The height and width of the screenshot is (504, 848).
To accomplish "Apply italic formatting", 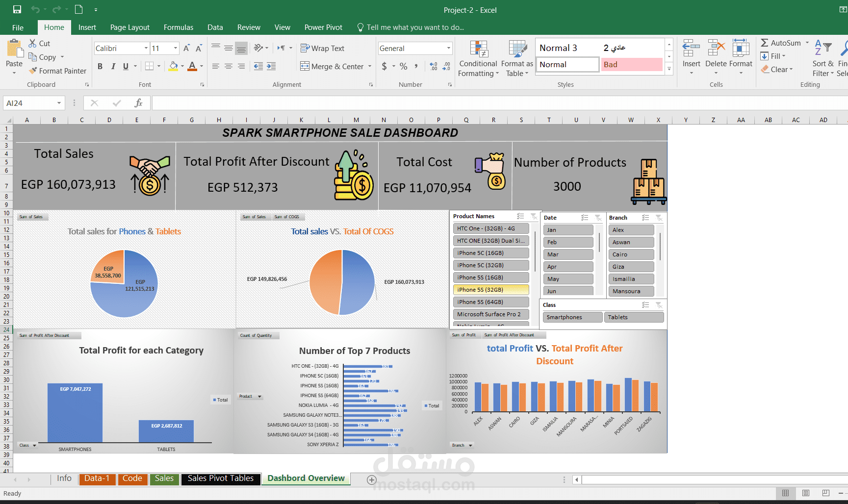I will click(x=113, y=66).
